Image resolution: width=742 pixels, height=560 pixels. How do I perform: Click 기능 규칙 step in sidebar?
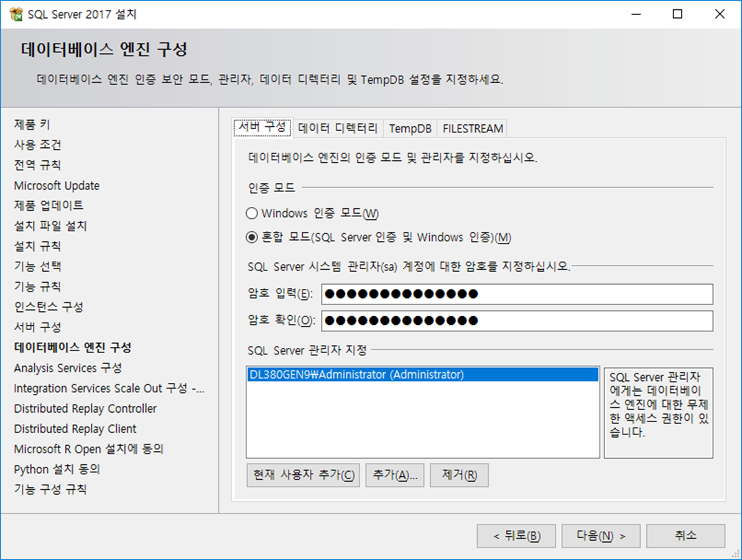[x=37, y=287]
